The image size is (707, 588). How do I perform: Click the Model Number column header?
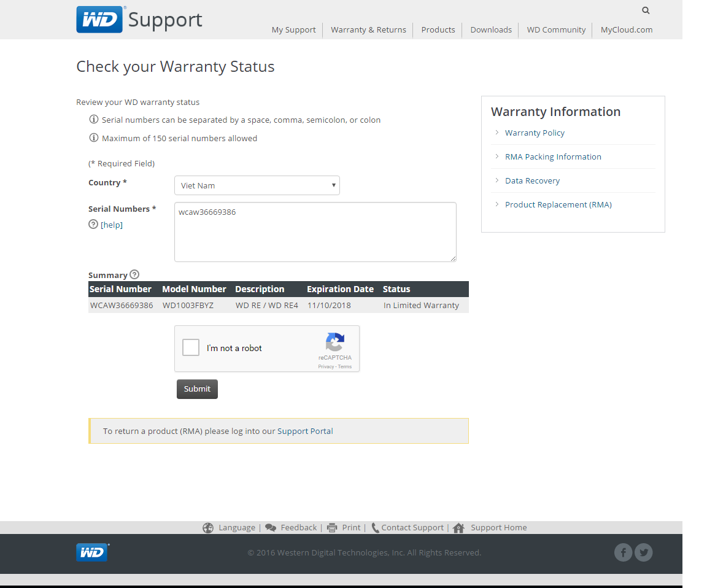click(194, 289)
